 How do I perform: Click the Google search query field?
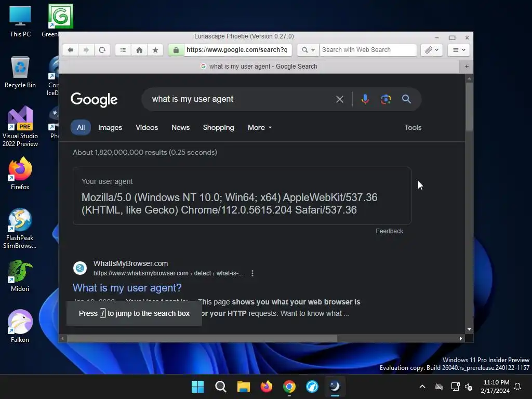coord(239,99)
